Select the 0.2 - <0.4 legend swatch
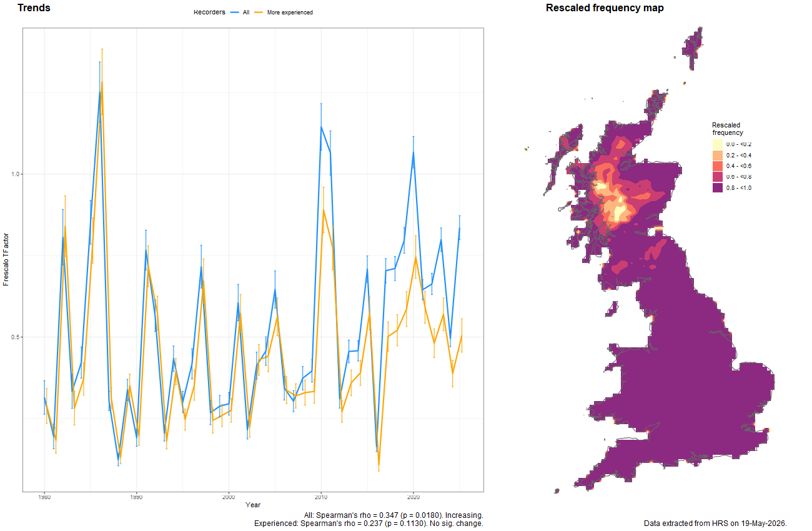 coord(717,155)
